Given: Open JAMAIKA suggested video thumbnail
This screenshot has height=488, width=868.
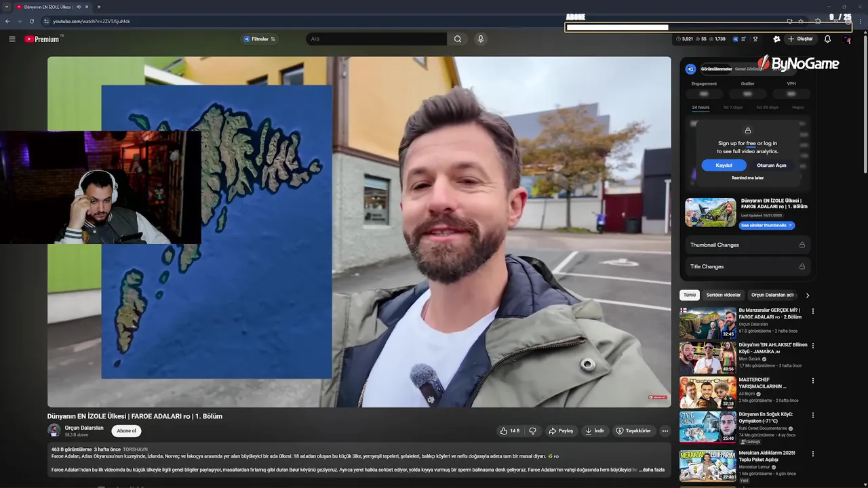Looking at the screenshot, I should click(x=708, y=357).
